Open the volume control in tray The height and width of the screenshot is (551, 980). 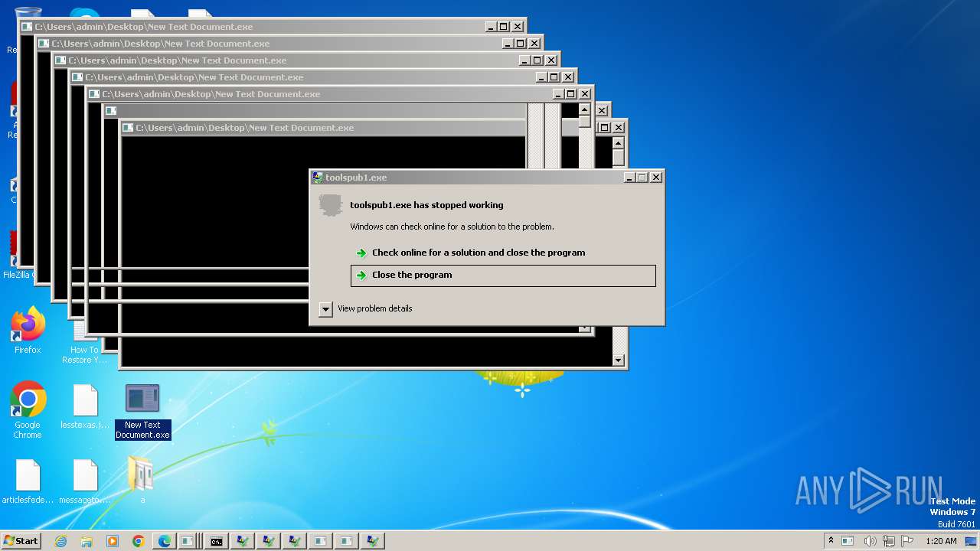(870, 541)
